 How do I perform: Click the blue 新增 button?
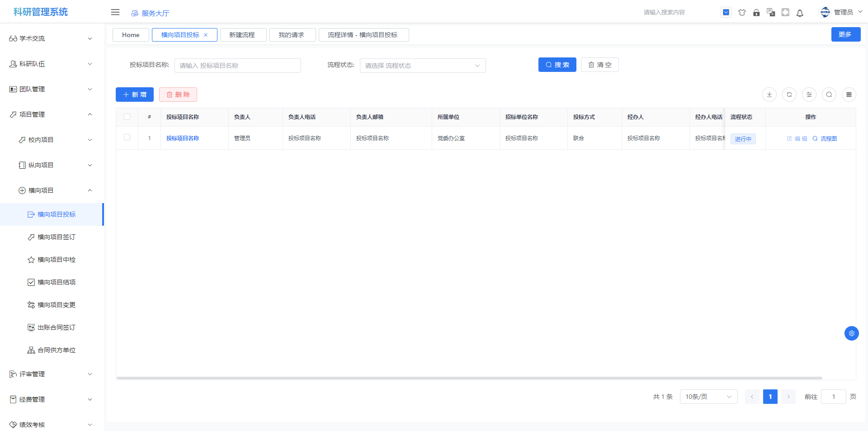[135, 95]
